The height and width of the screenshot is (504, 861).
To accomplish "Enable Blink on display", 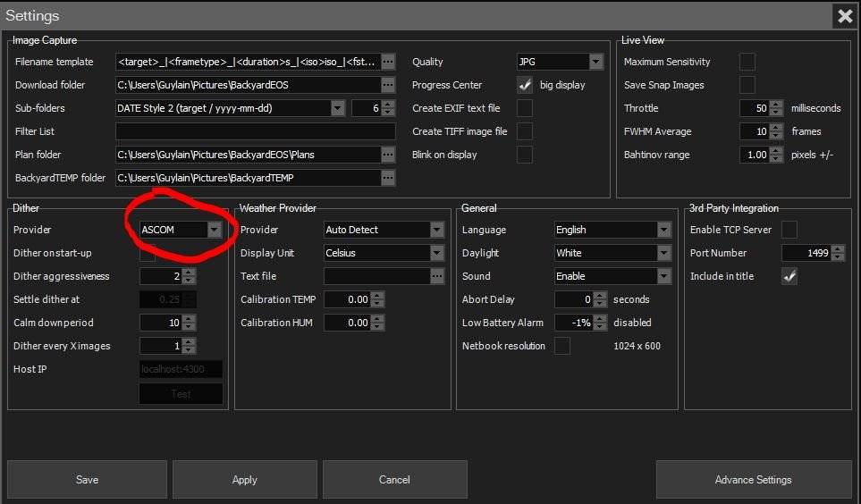I will 525,155.
